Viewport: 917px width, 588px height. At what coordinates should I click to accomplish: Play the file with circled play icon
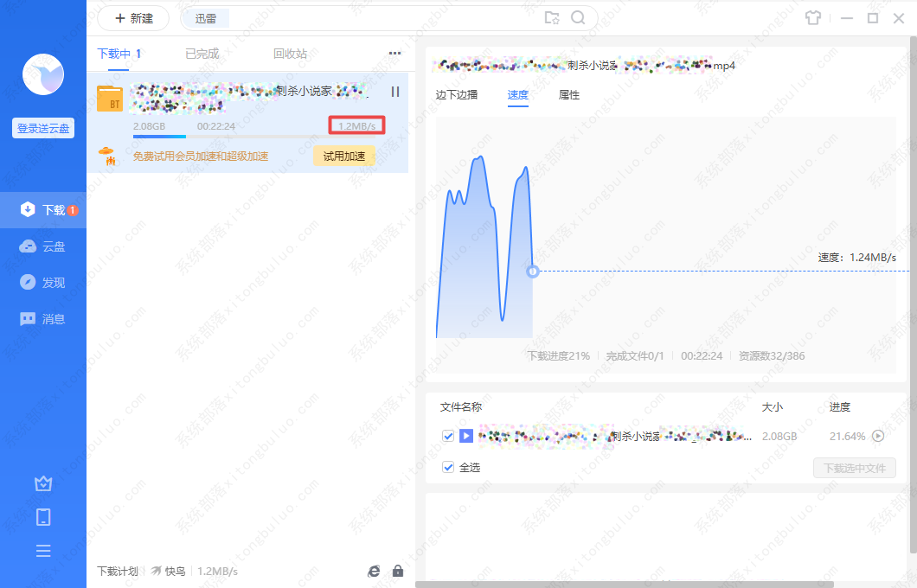tap(878, 436)
